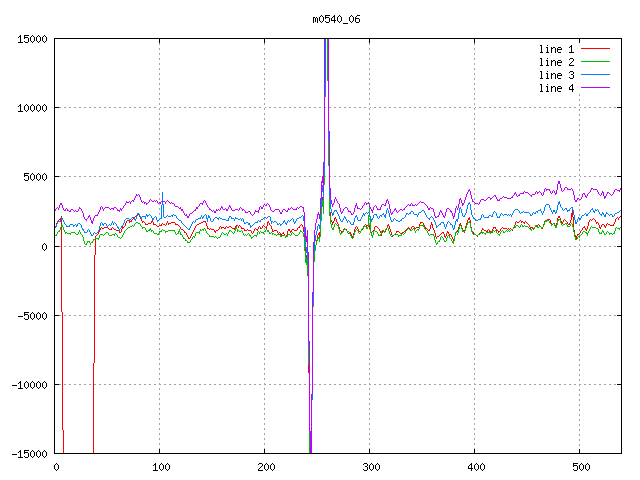
Task: Select the 'line 3' legend label
Action: (x=557, y=75)
